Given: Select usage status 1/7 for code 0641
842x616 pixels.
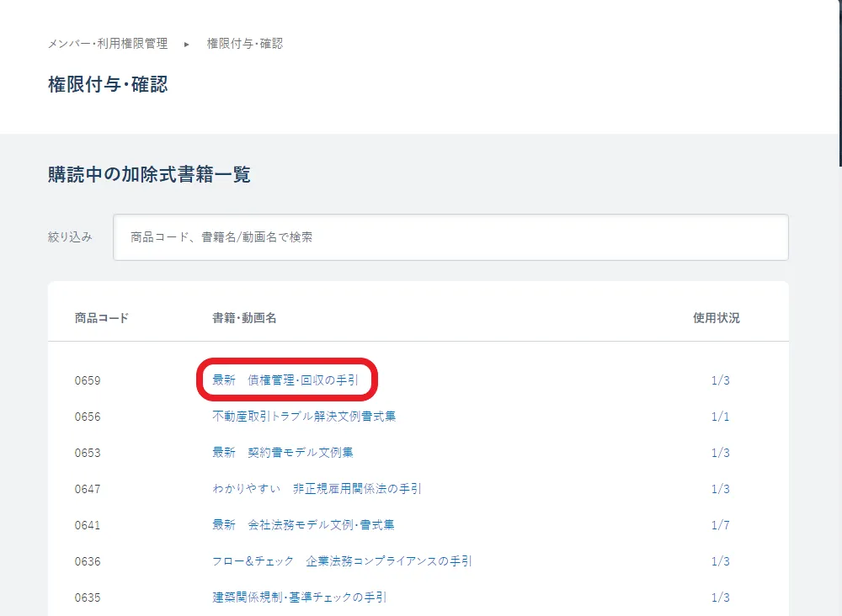Looking at the screenshot, I should click(x=720, y=525).
